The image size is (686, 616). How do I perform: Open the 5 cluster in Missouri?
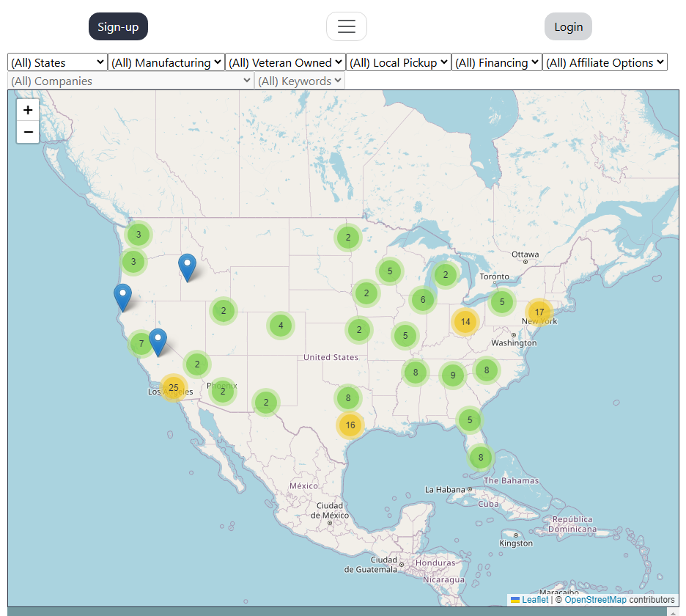click(405, 336)
